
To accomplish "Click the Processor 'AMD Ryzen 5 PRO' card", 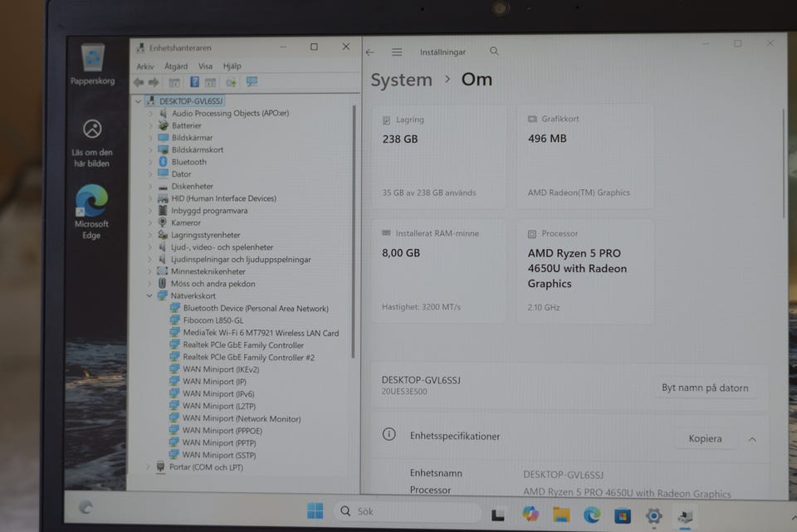I will click(585, 271).
